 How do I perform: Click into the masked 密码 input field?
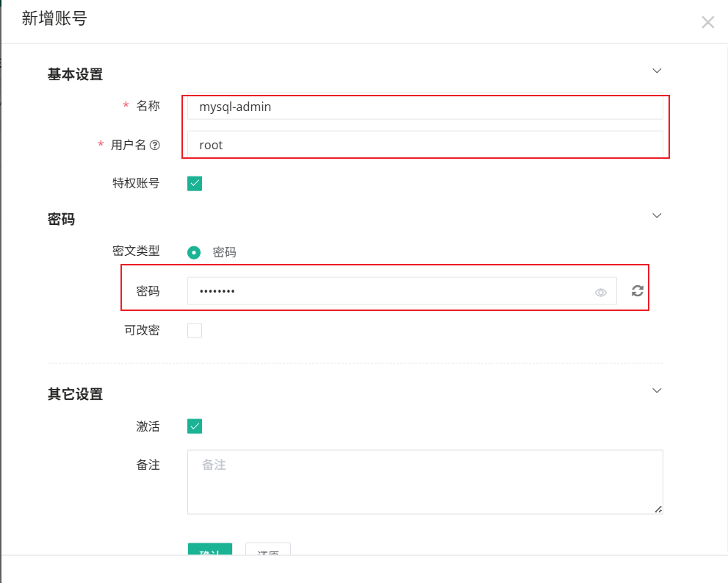(389, 291)
